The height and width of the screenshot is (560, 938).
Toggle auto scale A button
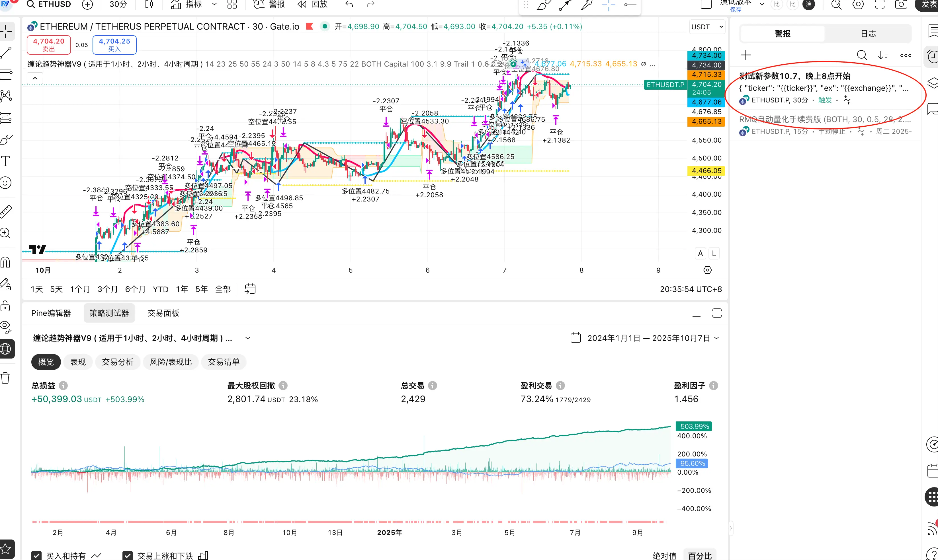(700, 253)
